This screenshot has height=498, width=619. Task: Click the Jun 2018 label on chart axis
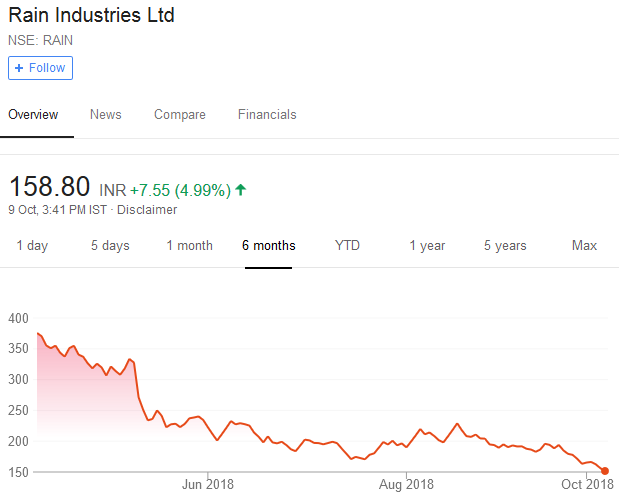207,485
